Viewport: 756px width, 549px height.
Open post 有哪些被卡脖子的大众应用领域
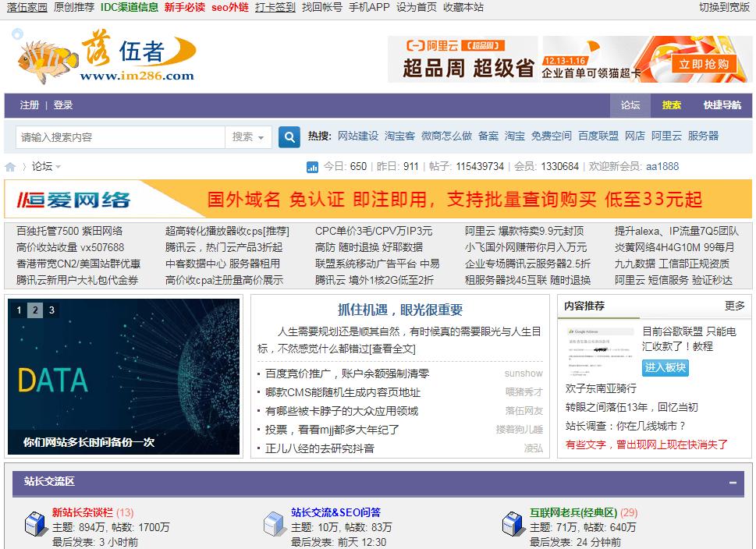point(342,411)
